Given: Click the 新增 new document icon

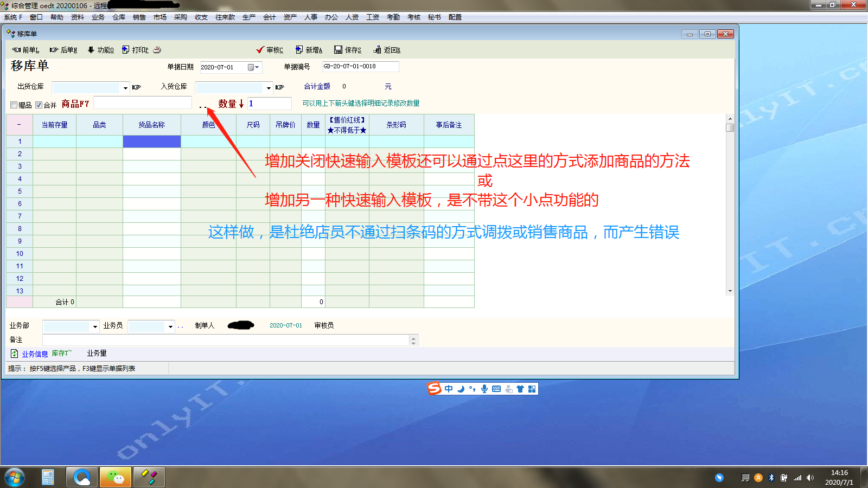Looking at the screenshot, I should 299,50.
